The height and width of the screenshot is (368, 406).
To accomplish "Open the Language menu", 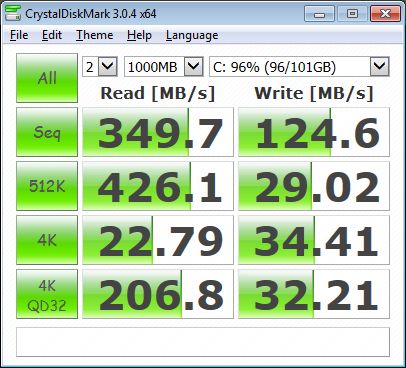I will click(x=192, y=35).
